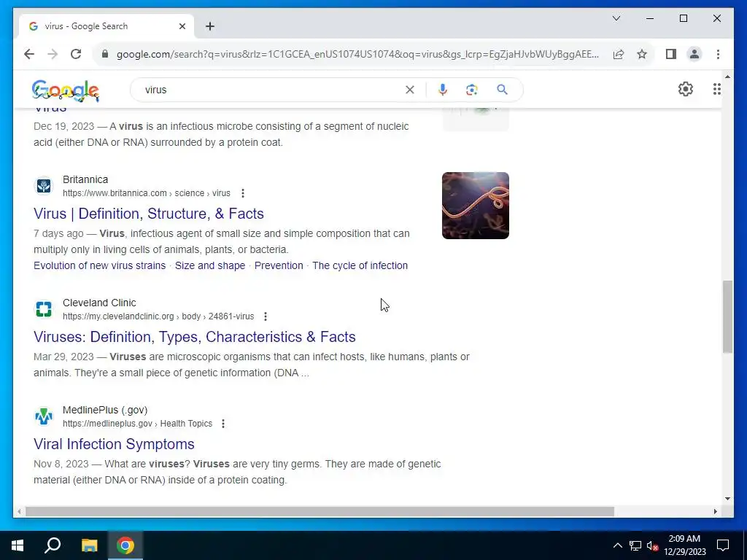
Task: Go back with Chrome's back arrow
Action: coord(29,54)
